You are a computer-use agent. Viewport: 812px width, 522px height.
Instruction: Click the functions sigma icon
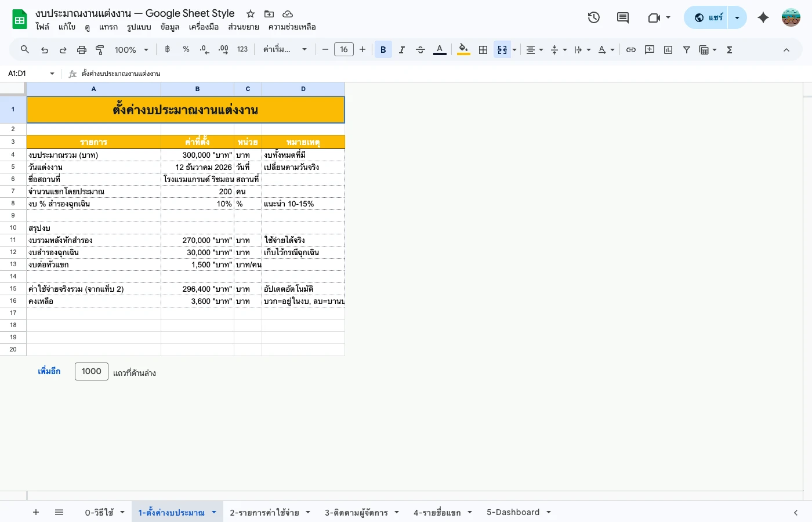[x=730, y=50]
